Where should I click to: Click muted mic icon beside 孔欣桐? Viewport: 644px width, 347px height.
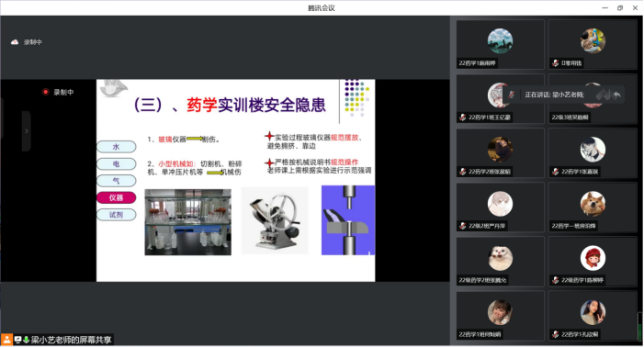[555, 334]
